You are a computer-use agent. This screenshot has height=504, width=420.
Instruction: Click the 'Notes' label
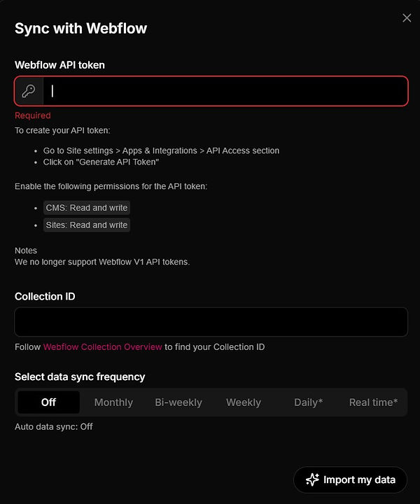coord(26,251)
